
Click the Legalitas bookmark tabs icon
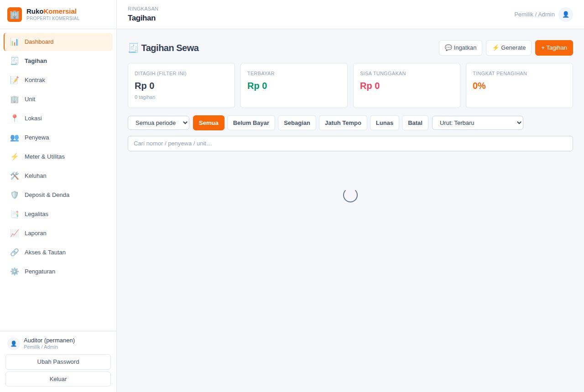click(15, 214)
